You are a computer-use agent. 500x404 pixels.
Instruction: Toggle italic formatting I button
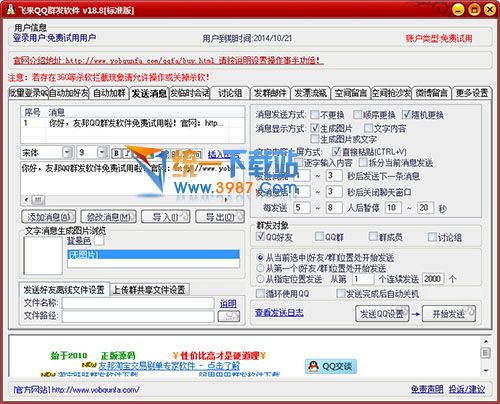click(x=127, y=153)
